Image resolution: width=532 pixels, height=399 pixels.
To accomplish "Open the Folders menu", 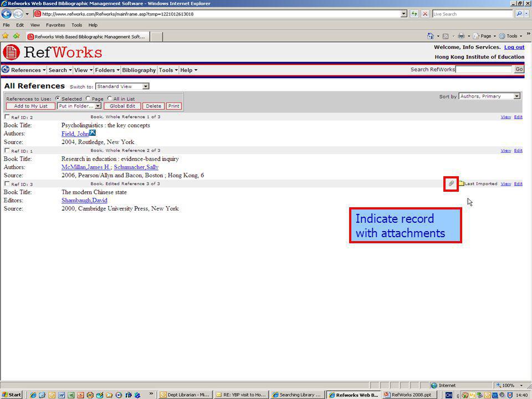I will click(x=107, y=70).
